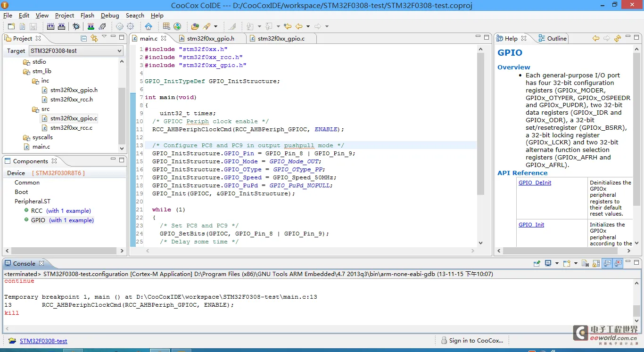Click the Rebuild toolbar icon

[x=62, y=26]
